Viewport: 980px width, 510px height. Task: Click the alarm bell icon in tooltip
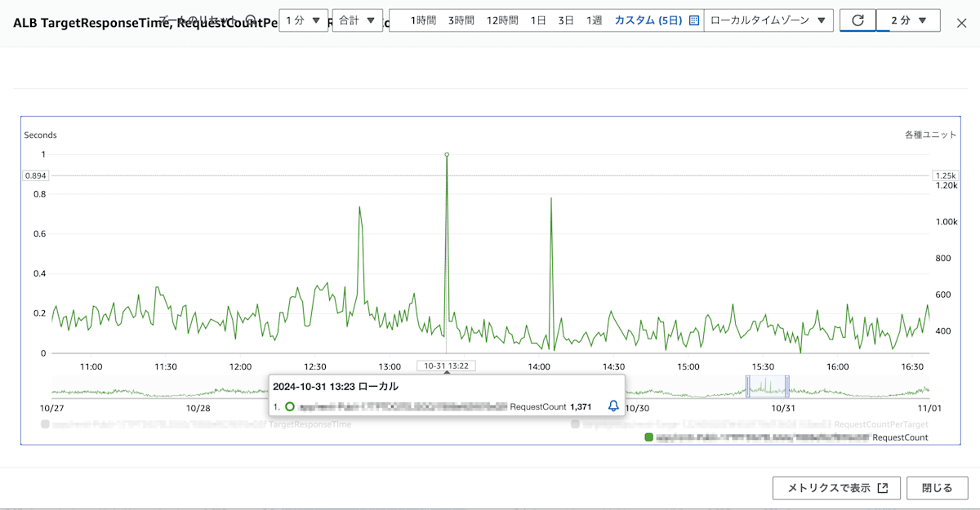click(x=613, y=406)
